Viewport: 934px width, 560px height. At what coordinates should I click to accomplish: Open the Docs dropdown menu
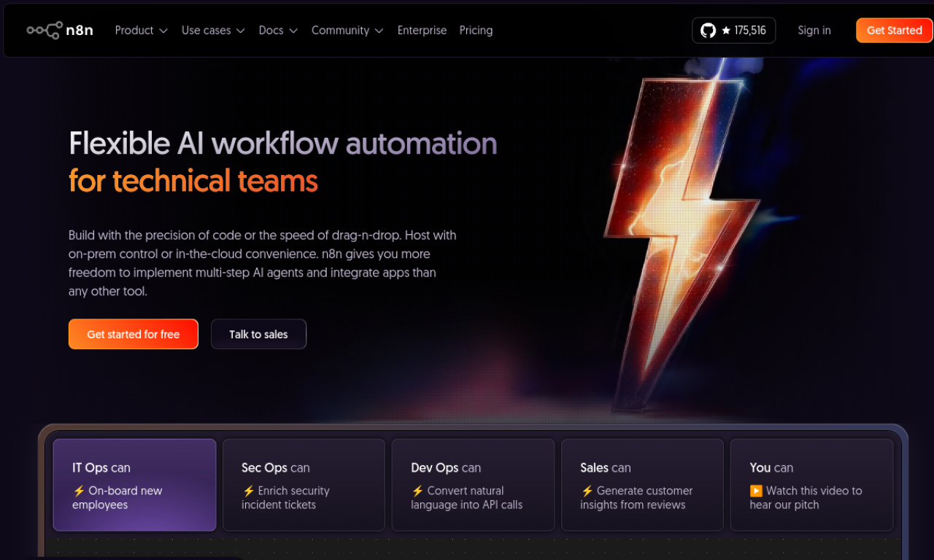pos(278,31)
